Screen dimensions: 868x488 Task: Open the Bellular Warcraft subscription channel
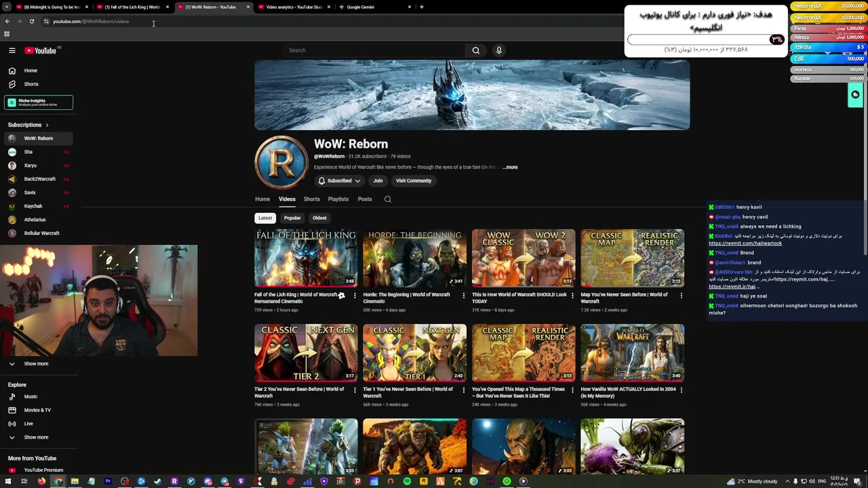point(39,233)
